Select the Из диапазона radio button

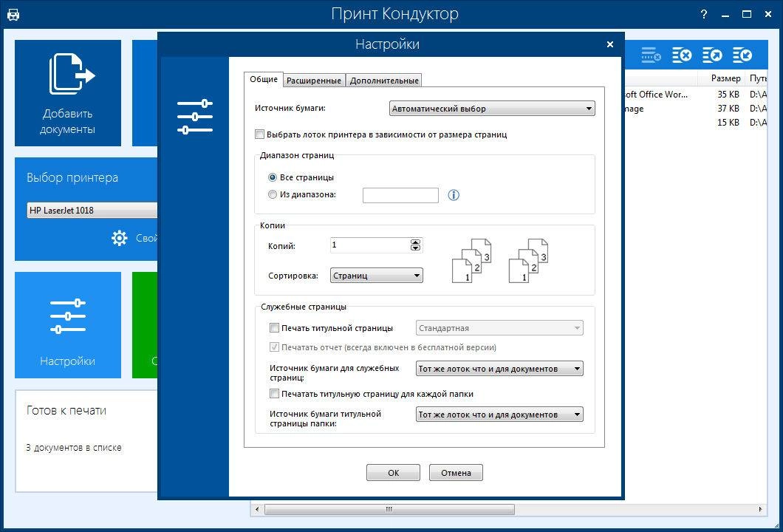click(272, 194)
